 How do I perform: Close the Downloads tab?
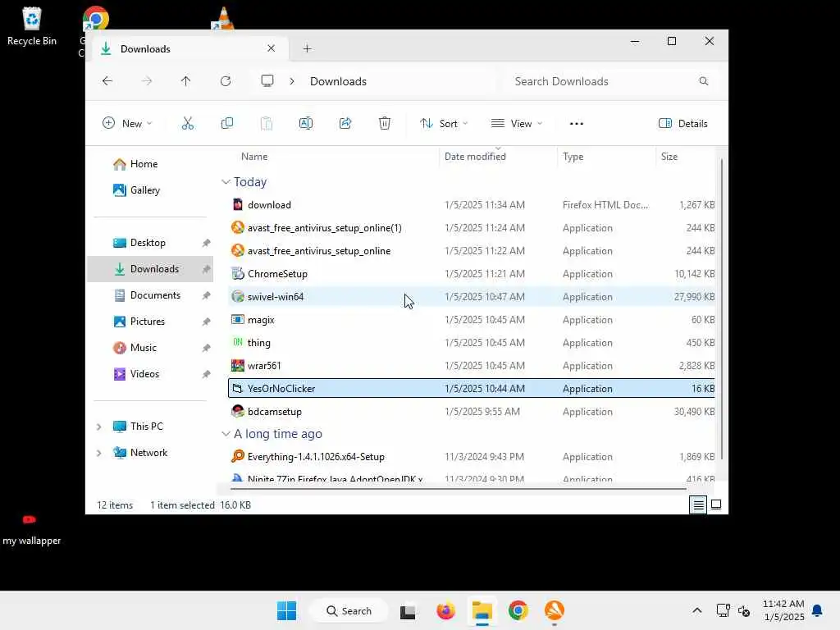[x=271, y=48]
